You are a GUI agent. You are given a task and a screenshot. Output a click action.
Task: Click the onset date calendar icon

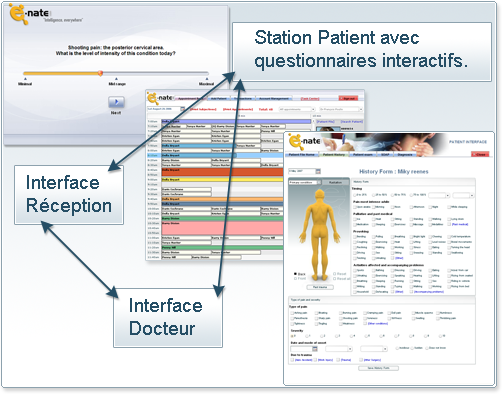tap(315, 349)
